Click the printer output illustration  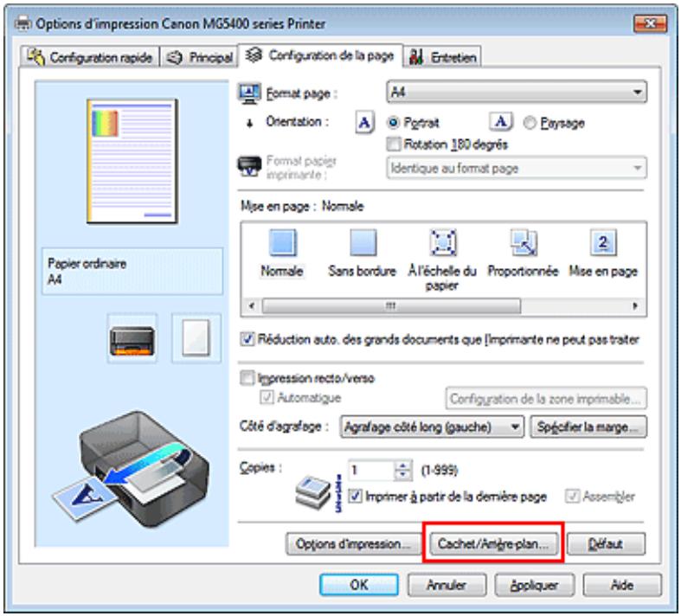(132, 469)
